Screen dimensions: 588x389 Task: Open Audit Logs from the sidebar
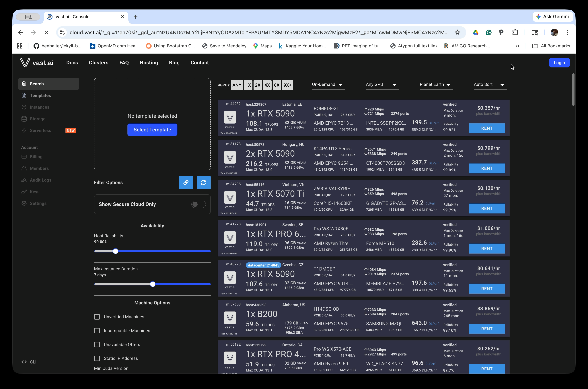pos(40,180)
